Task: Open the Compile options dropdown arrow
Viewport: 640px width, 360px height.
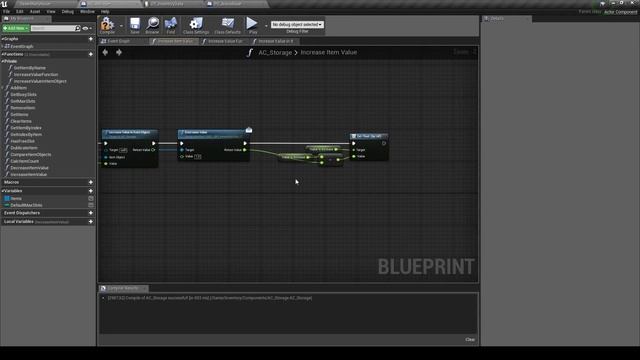Action: coord(121,26)
